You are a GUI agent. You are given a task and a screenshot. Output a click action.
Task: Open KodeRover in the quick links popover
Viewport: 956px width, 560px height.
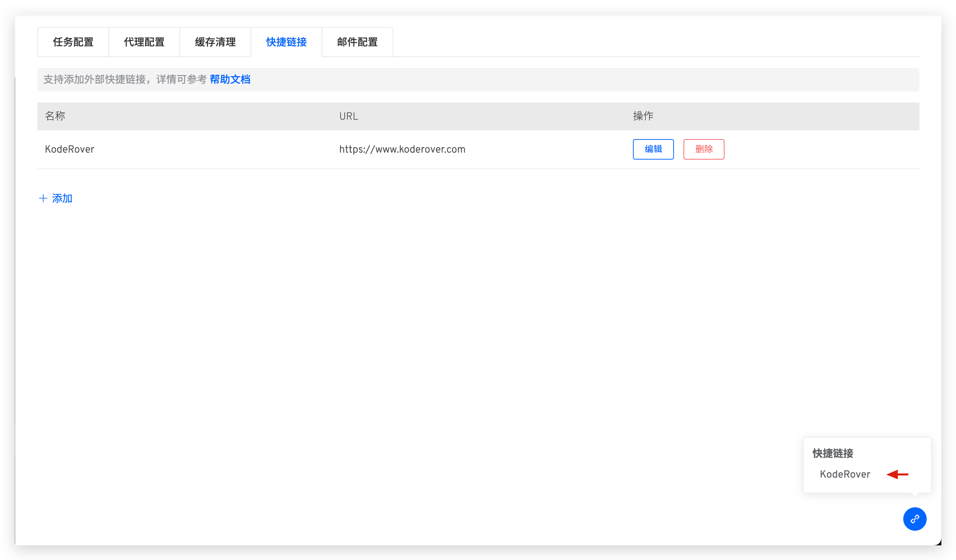(x=845, y=474)
